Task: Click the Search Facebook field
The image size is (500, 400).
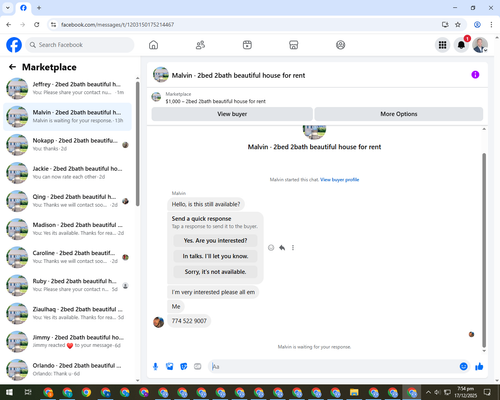Action: point(80,45)
